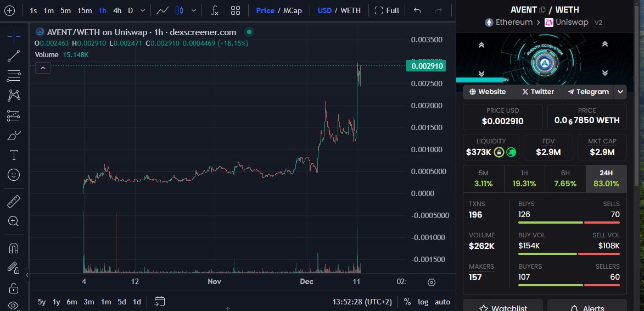This screenshot has width=644, height=311.
Task: Select the pattern drawing tool
Action: (x=14, y=95)
